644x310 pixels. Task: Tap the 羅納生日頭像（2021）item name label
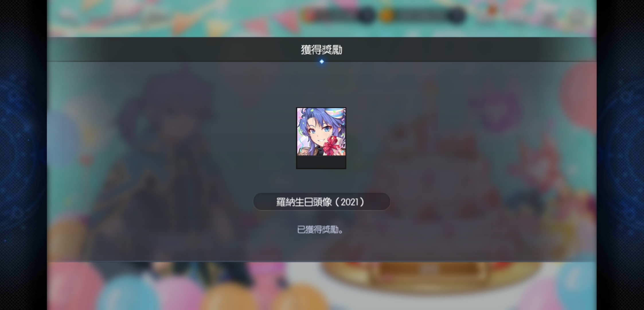point(321,202)
